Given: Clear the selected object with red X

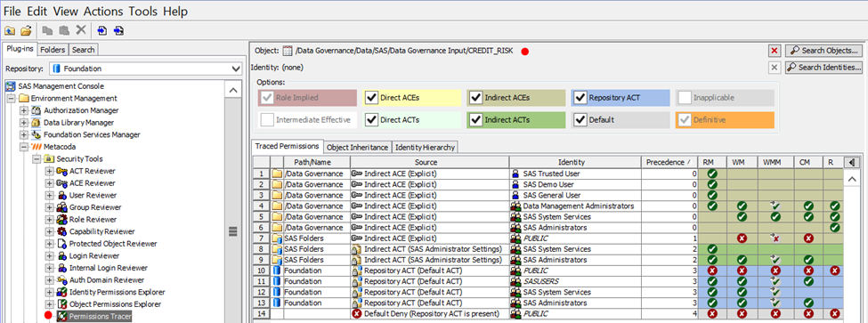Looking at the screenshot, I should pos(775,51).
